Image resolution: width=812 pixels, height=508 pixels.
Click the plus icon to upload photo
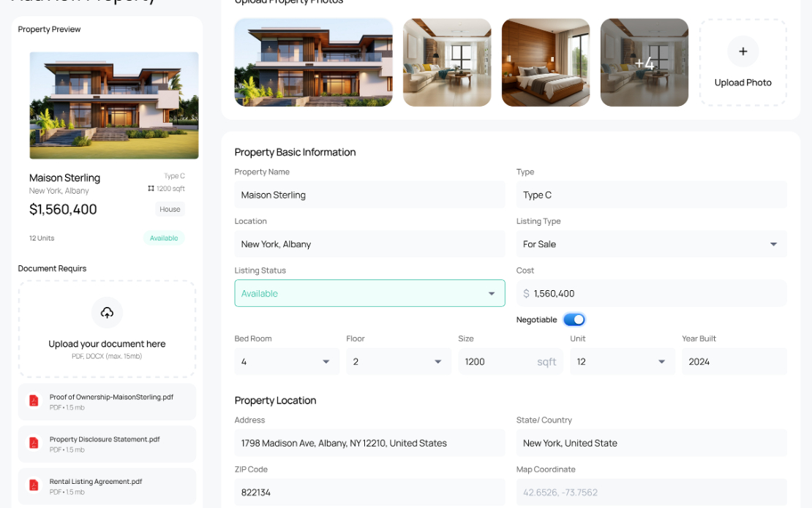coord(743,51)
